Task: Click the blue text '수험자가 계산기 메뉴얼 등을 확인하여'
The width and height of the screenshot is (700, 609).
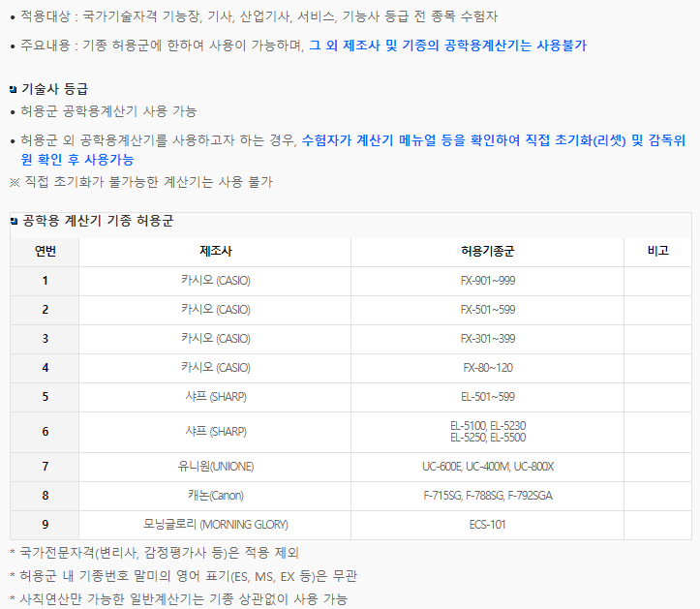Action: (x=411, y=140)
